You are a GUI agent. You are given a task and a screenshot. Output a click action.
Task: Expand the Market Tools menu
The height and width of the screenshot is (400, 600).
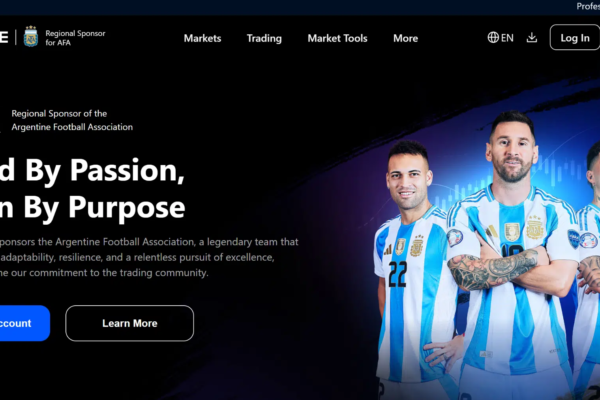[x=338, y=38]
